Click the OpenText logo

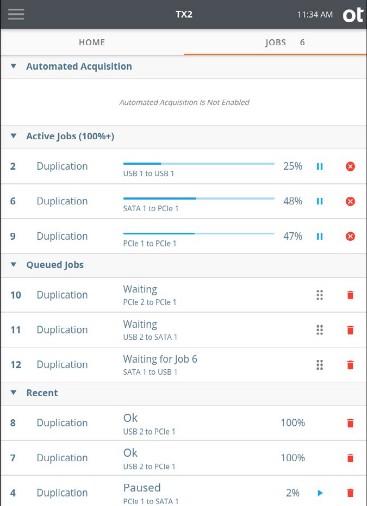tap(353, 15)
